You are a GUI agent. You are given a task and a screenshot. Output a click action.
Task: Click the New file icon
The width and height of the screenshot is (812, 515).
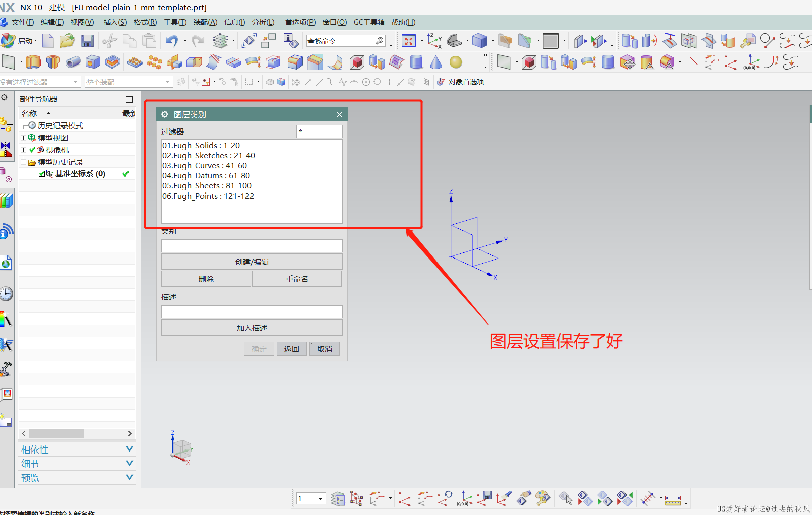pos(48,41)
